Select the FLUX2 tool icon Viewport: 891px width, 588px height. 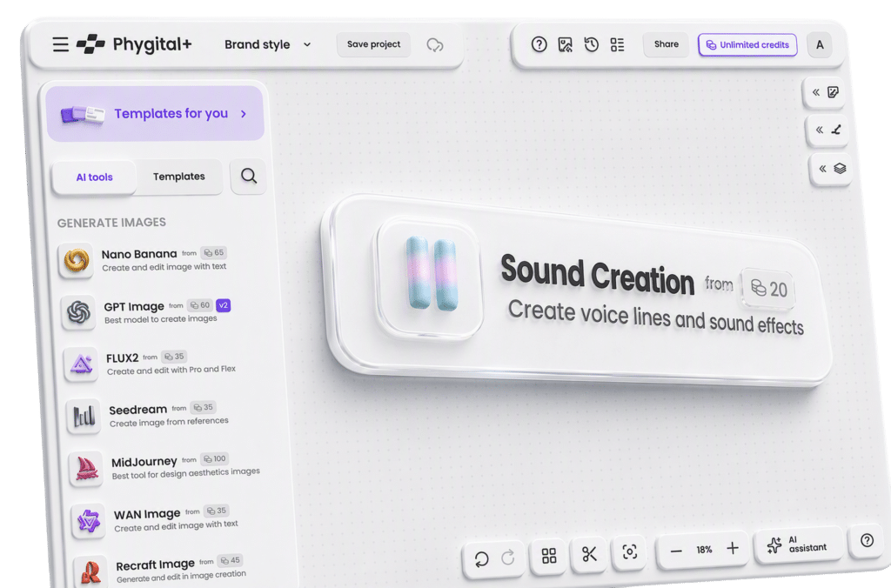tap(81, 364)
